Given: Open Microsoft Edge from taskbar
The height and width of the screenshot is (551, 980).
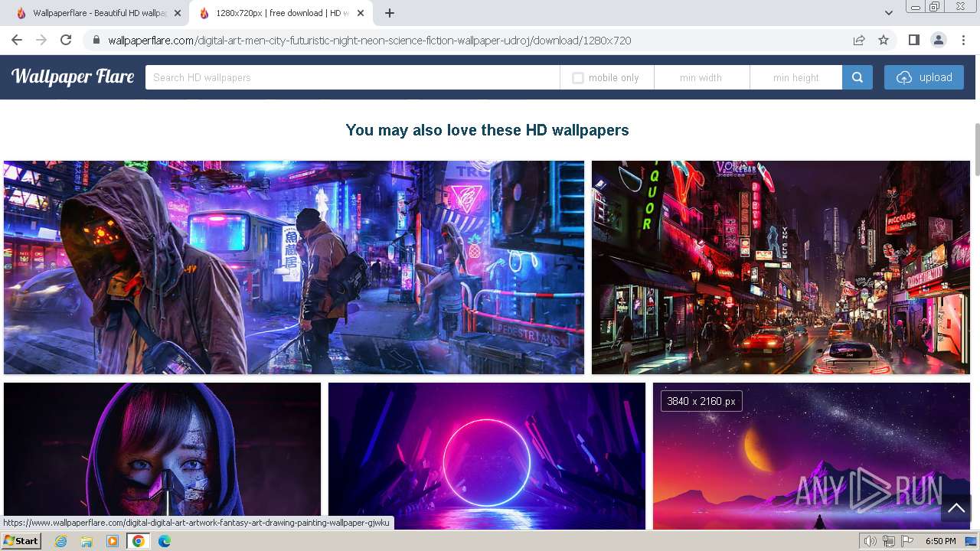Looking at the screenshot, I should [x=165, y=541].
